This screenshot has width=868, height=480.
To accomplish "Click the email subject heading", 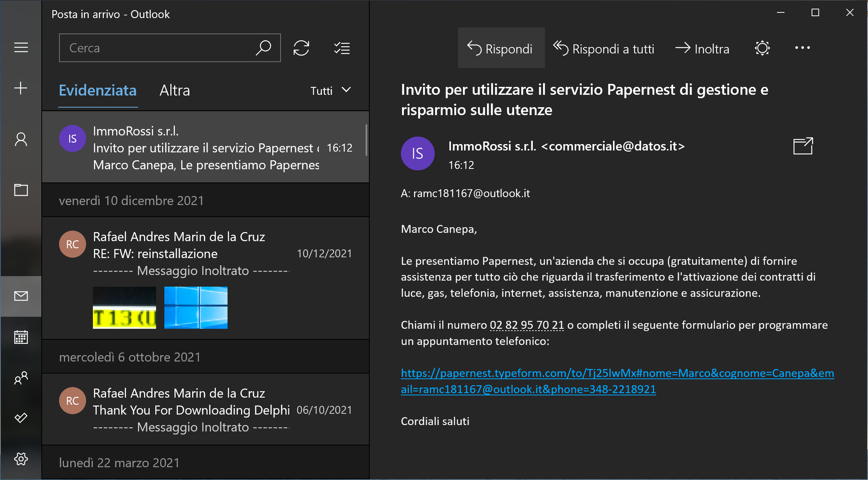I will coord(584,100).
